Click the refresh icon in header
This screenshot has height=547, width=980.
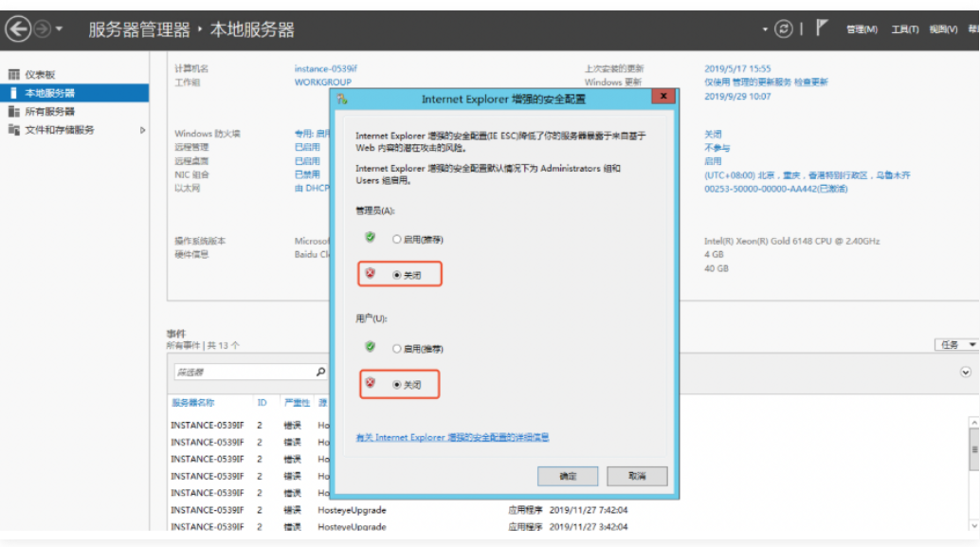784,29
